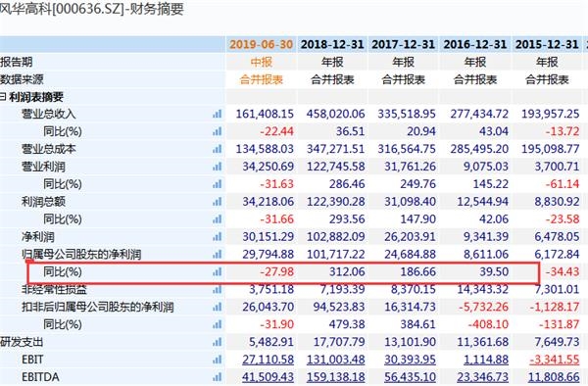Select the orange 合并报表 cell
Viewport: 588px width, 386px height.
point(261,79)
